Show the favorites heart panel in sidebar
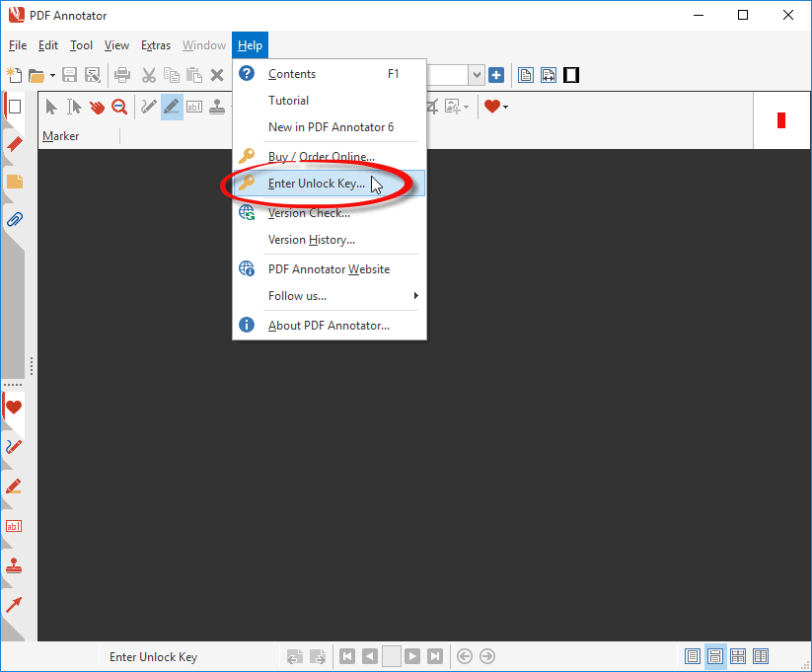812x672 pixels. [14, 406]
